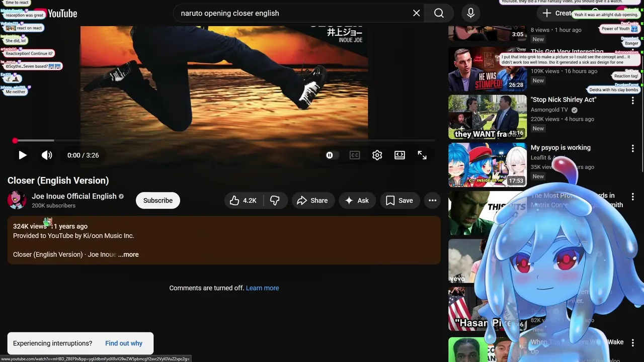The width and height of the screenshot is (644, 362).
Task: Open Joe Inoue Official English channel name
Action: tap(74, 196)
